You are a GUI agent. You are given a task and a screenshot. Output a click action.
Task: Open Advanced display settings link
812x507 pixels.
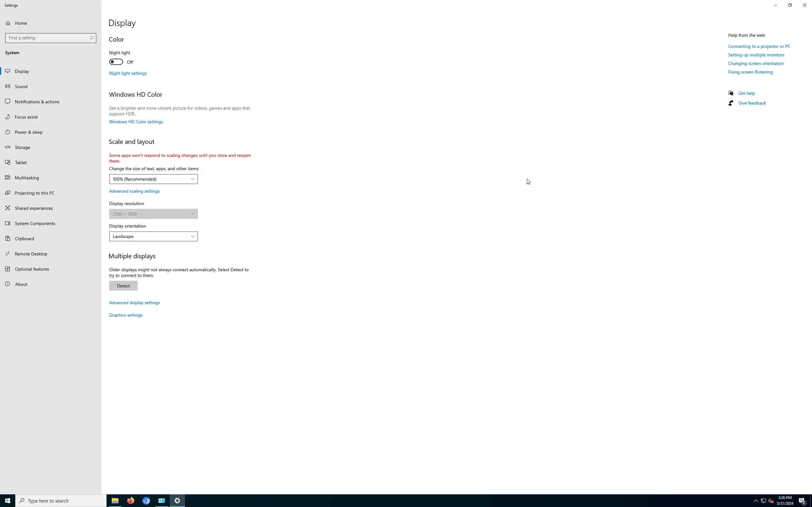[134, 302]
